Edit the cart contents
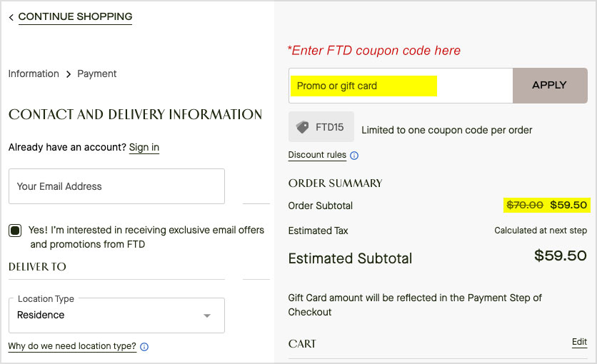Image resolution: width=597 pixels, height=364 pixels. pos(579,342)
